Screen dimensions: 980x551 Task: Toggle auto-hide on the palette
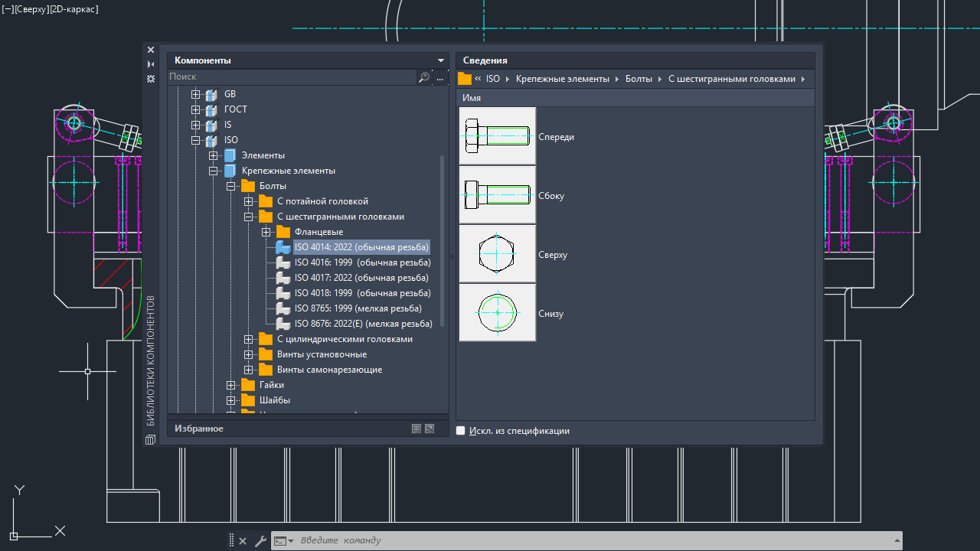(x=151, y=64)
